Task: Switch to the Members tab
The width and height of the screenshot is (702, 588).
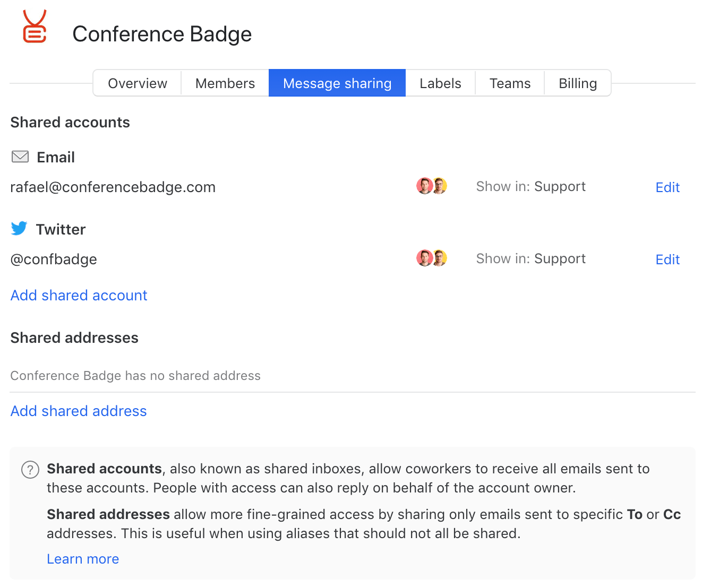Action: (x=225, y=83)
